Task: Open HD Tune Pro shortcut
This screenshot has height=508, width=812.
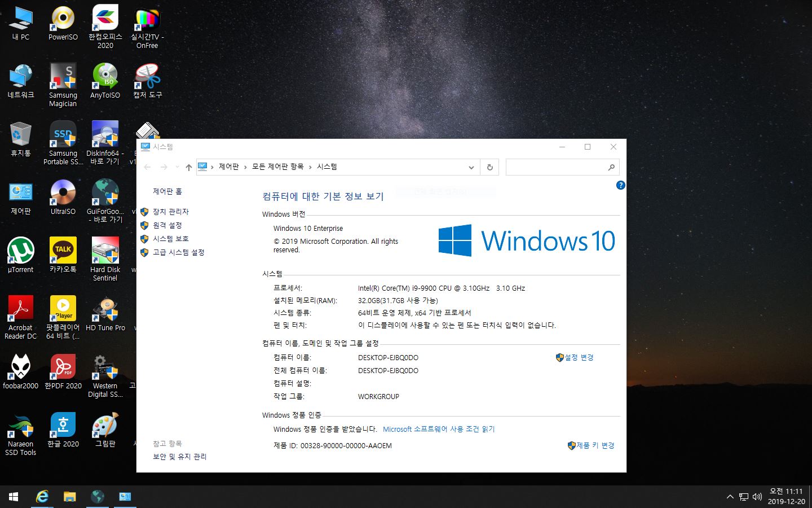Action: pyautogui.click(x=105, y=314)
